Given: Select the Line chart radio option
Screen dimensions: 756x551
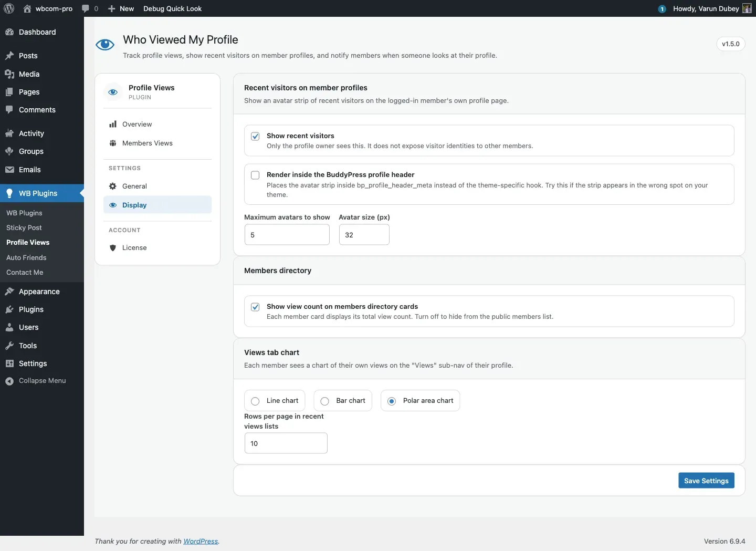Looking at the screenshot, I should coord(255,401).
